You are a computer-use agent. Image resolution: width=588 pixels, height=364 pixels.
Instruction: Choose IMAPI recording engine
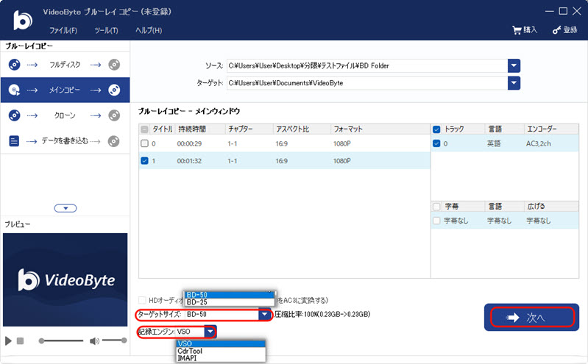pyautogui.click(x=221, y=358)
